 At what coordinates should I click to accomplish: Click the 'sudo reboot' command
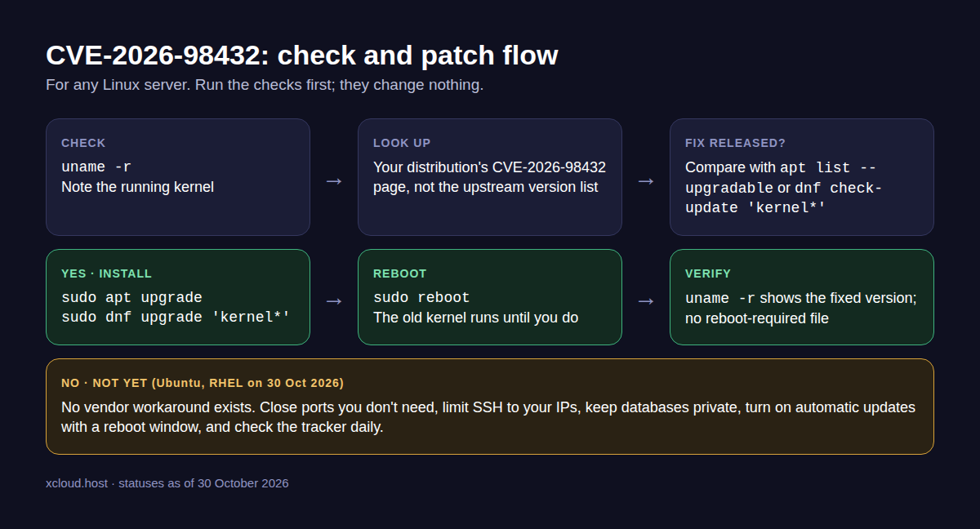pyautogui.click(x=421, y=298)
